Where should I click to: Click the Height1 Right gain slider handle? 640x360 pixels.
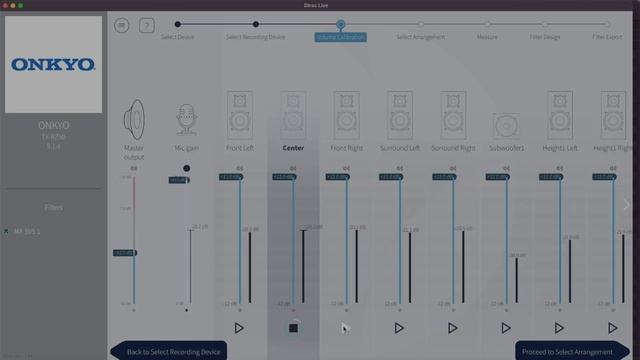coord(604,177)
